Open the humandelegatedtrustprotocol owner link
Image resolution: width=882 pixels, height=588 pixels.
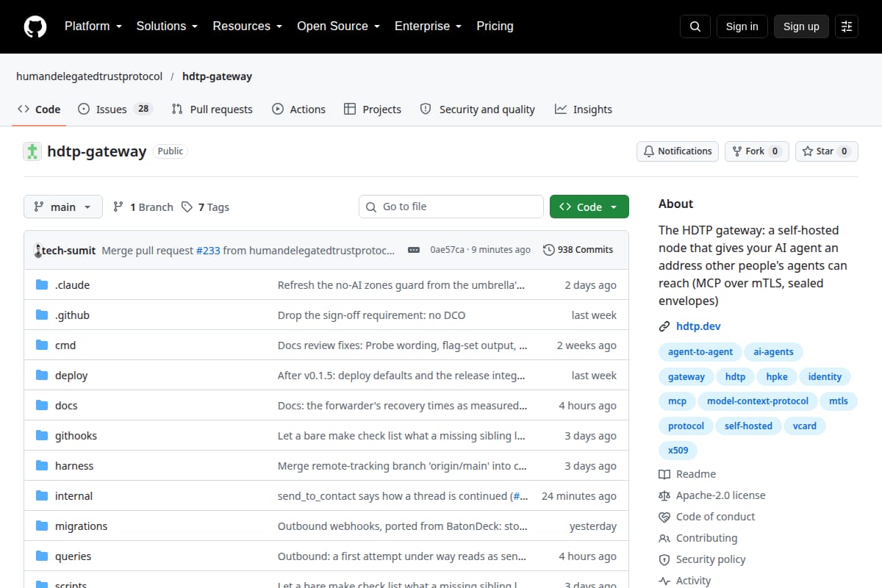pos(89,76)
